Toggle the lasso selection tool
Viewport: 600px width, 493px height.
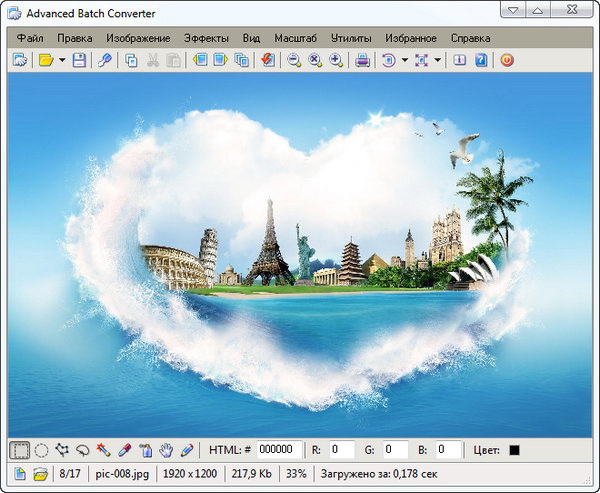click(82, 450)
